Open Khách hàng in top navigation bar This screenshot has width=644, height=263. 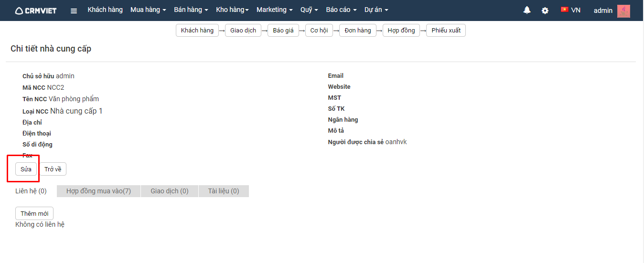pyautogui.click(x=105, y=10)
